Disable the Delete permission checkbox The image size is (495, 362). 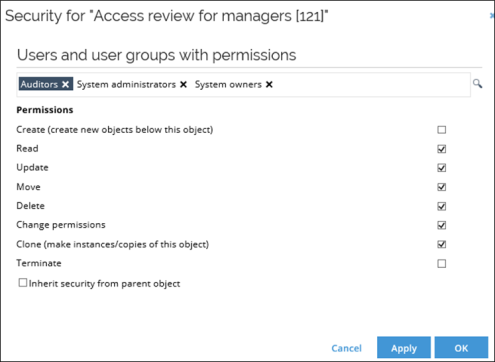coord(442,206)
